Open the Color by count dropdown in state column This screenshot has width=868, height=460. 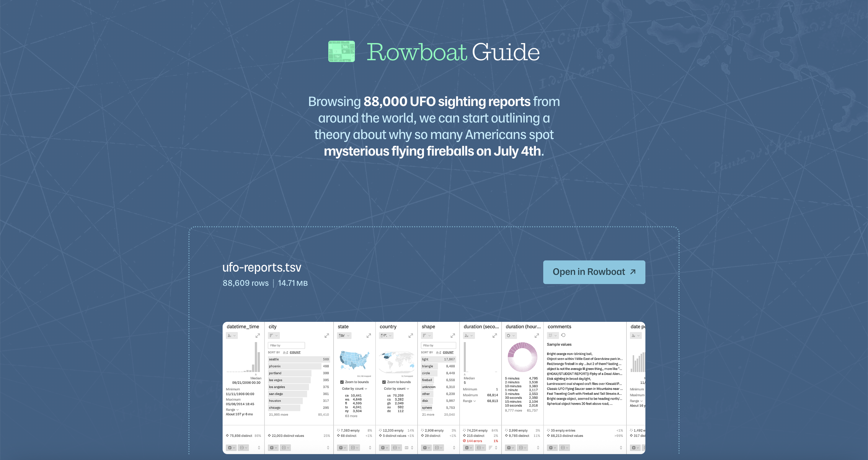click(x=353, y=389)
